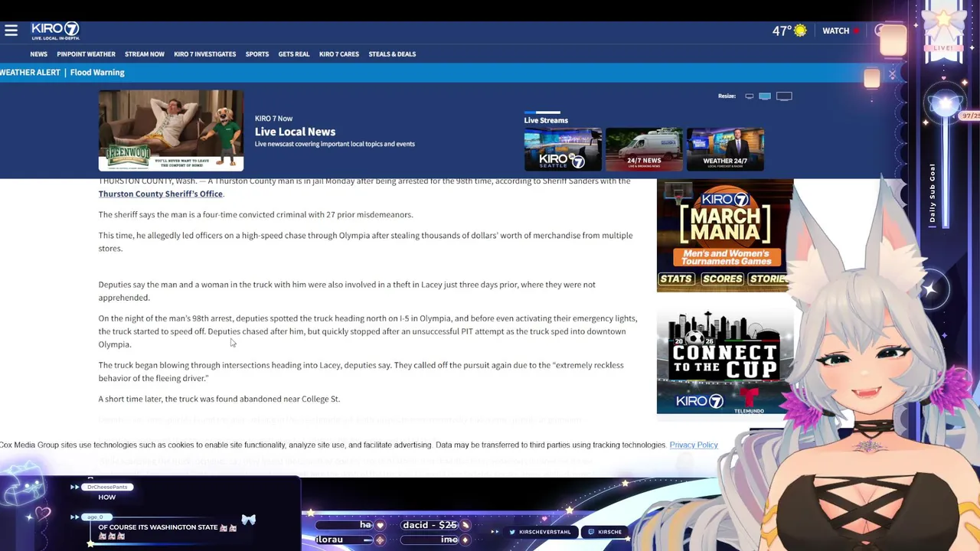Viewport: 980px width, 551px height.
Task: Play the 24/7 NEWS live stream thumbnail
Action: (644, 149)
